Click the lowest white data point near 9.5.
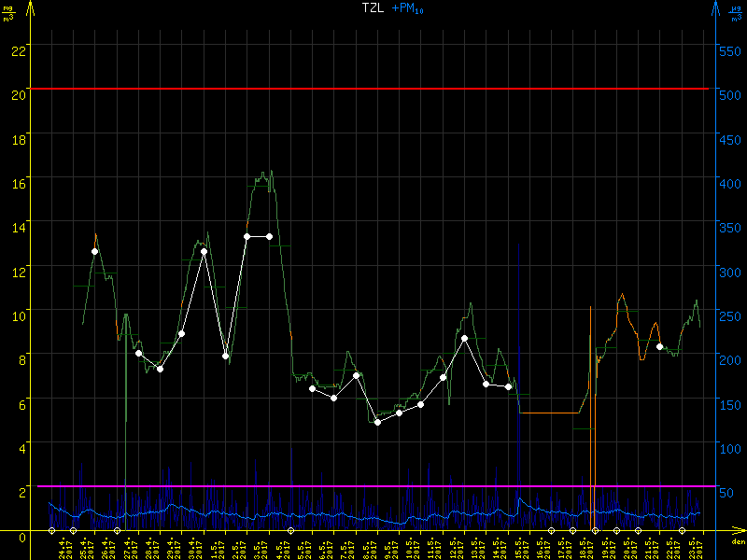The width and height of the screenshot is (747, 560). [x=377, y=422]
